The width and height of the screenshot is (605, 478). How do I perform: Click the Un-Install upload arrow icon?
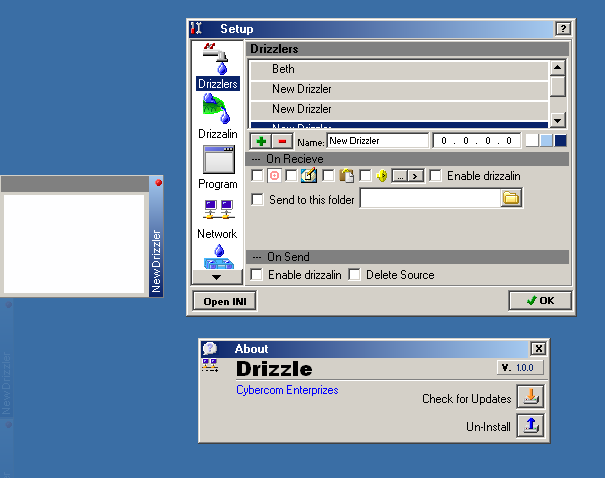531,426
